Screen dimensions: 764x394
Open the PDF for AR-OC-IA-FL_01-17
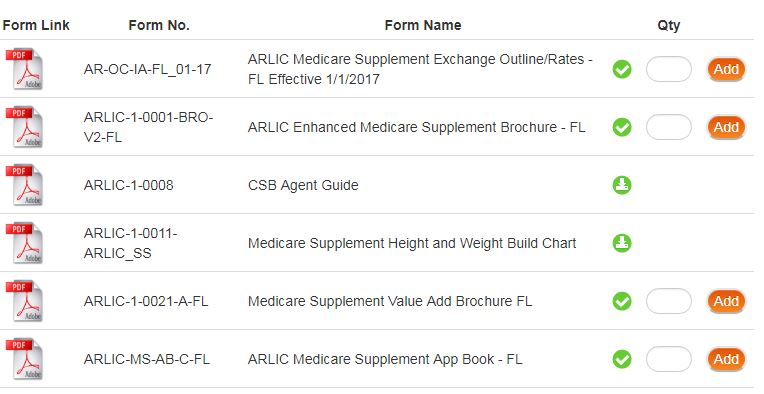24,69
